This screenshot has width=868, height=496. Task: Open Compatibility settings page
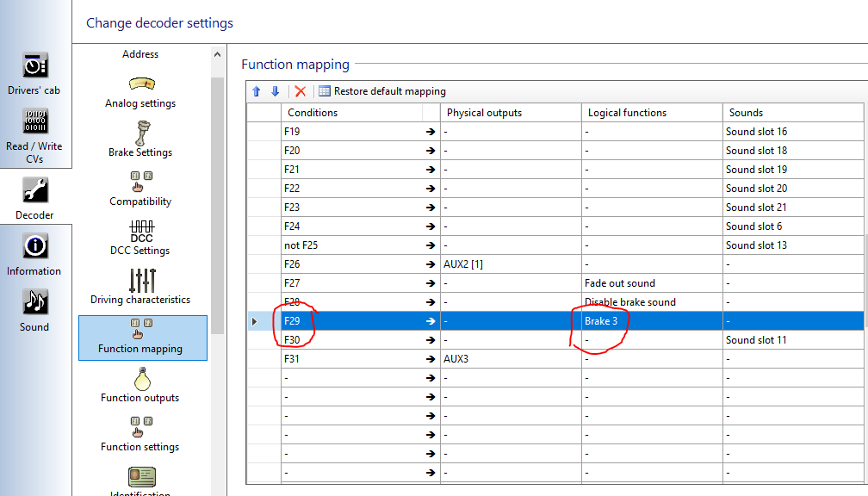click(140, 189)
